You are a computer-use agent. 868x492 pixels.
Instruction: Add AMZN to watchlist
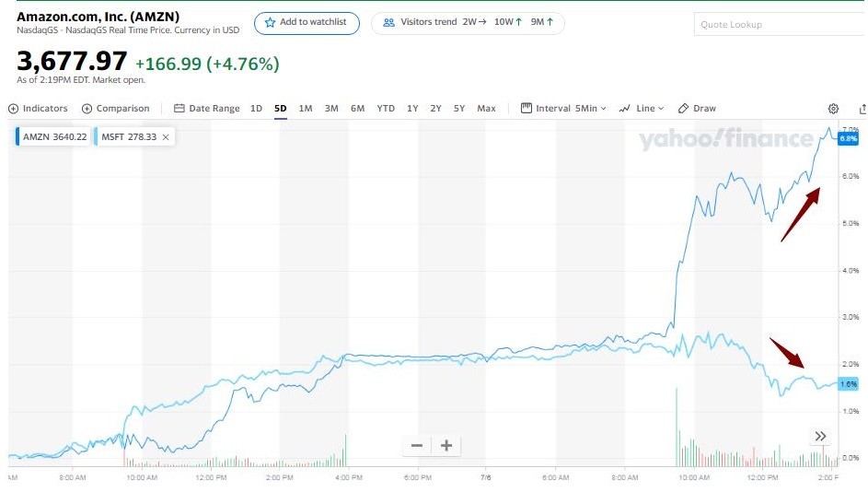click(307, 22)
